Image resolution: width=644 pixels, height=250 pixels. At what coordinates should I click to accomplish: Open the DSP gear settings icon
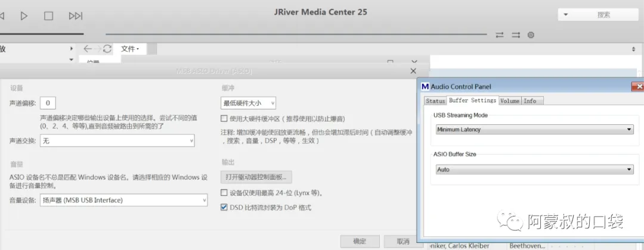[531, 35]
